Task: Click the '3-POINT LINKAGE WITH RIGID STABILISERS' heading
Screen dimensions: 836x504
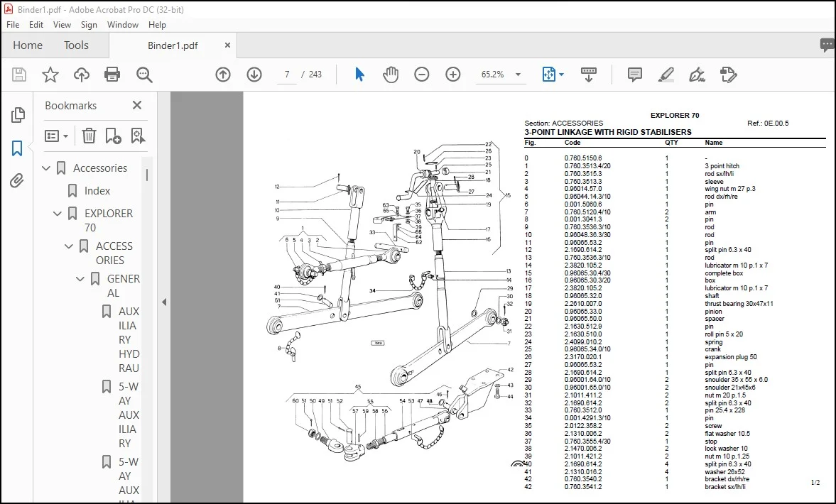Action: coord(608,132)
